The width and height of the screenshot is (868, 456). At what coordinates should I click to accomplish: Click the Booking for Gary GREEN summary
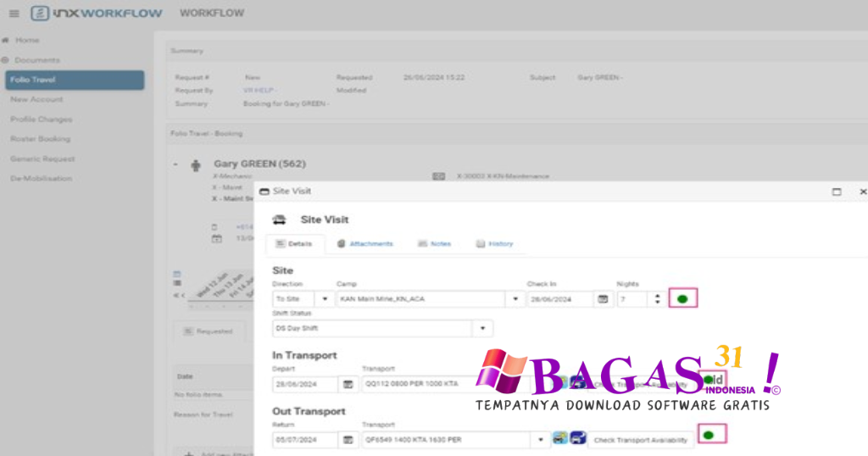click(x=287, y=104)
